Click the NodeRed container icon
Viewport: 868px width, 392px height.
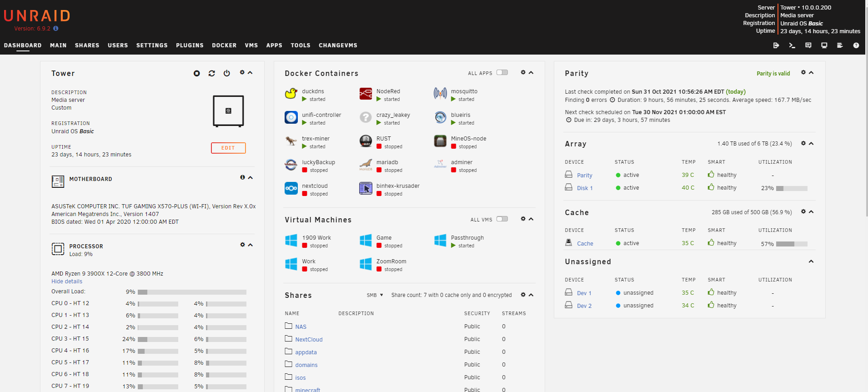click(366, 94)
